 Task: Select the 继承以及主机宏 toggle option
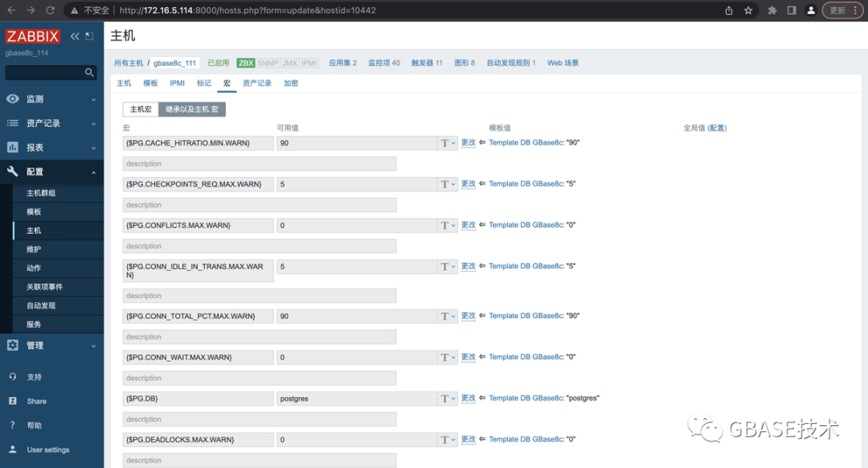192,109
